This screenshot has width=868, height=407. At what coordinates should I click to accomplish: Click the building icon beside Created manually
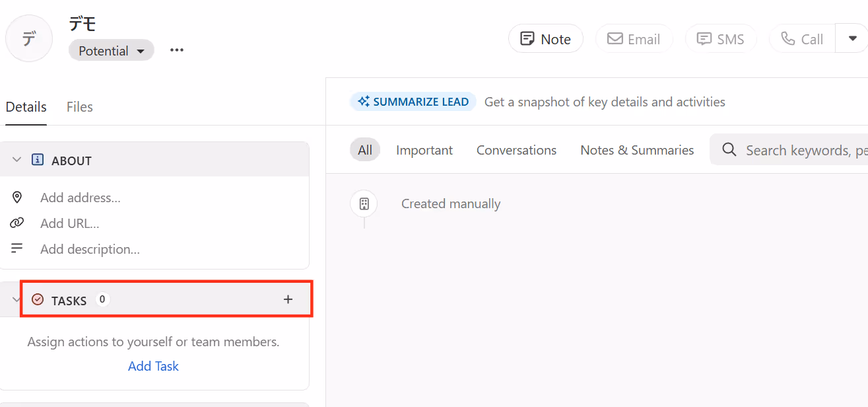pyautogui.click(x=364, y=203)
